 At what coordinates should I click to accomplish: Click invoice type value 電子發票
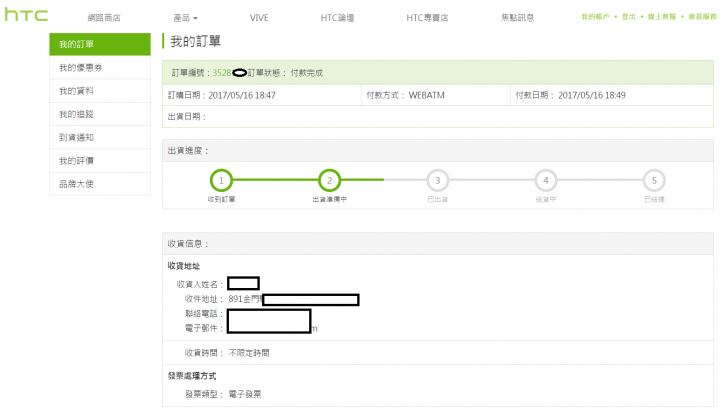[245, 394]
